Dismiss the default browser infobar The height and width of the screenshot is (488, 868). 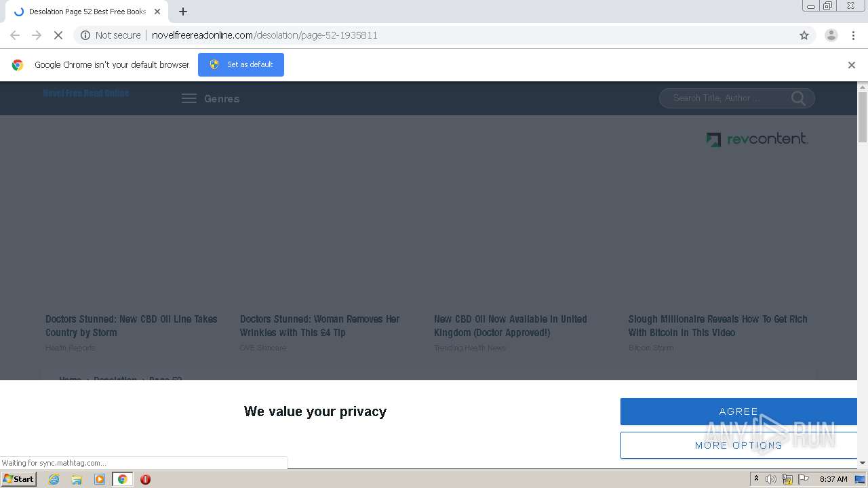click(x=851, y=65)
